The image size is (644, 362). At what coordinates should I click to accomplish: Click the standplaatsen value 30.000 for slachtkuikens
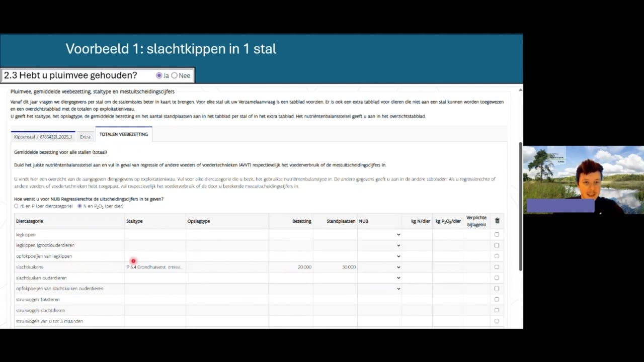coord(349,267)
